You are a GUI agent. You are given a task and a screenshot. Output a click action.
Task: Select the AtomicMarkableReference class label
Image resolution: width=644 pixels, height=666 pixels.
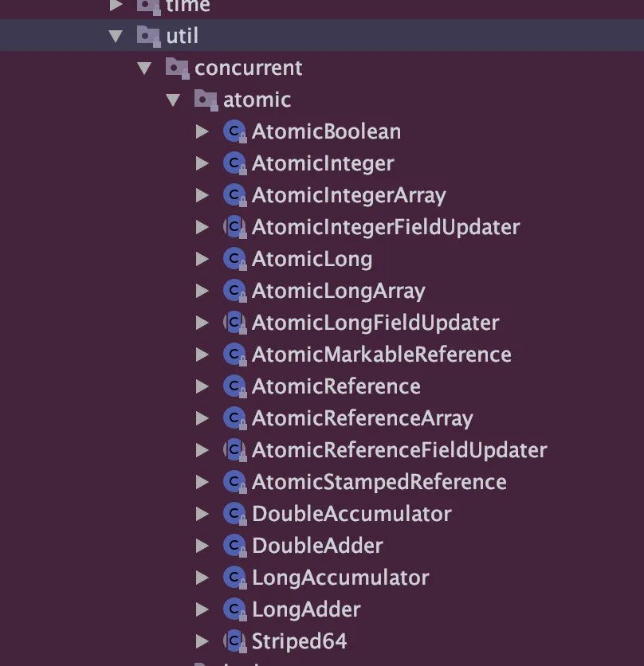[381, 355]
